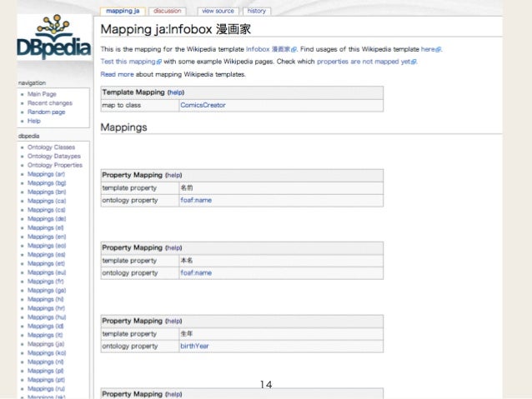Open Mappings (ga) in the sidebar

tap(47, 290)
